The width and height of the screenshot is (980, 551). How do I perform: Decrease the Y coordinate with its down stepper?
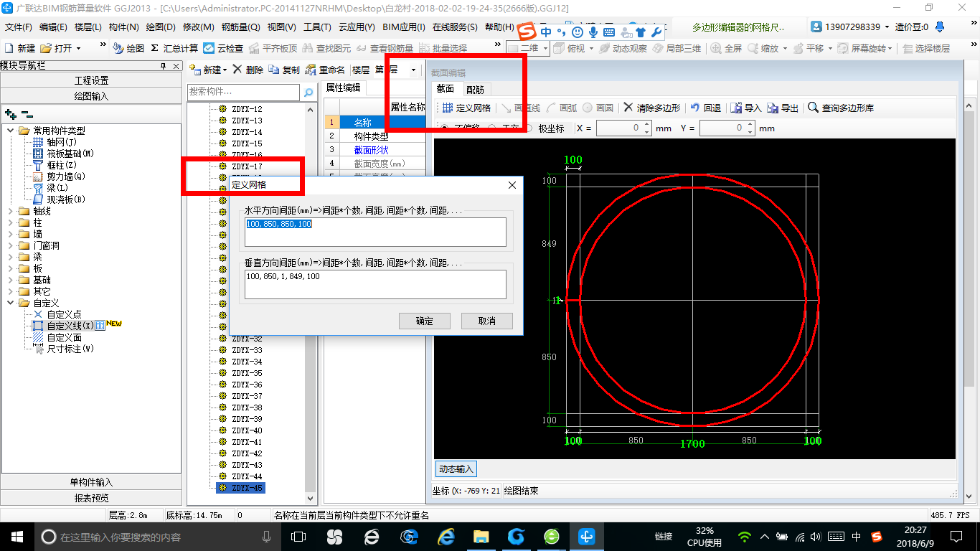tap(750, 132)
